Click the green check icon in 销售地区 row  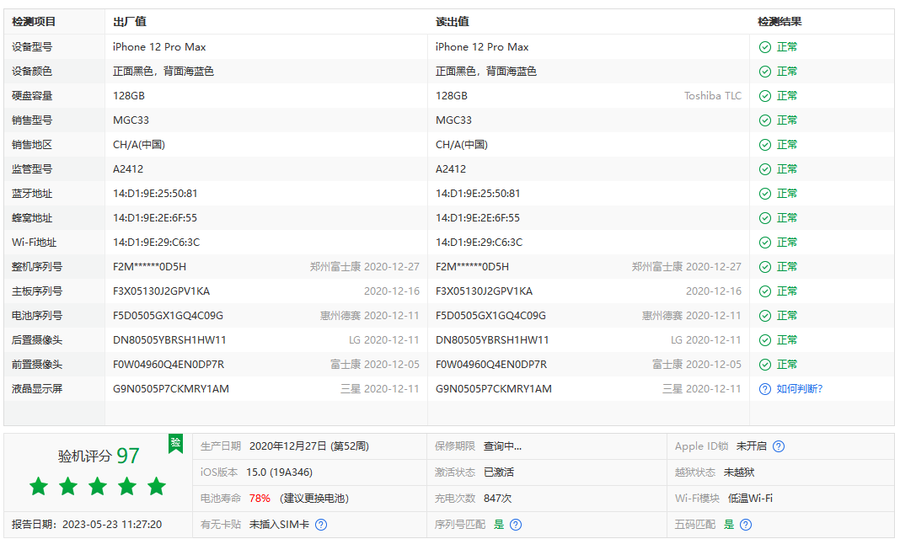click(x=765, y=145)
